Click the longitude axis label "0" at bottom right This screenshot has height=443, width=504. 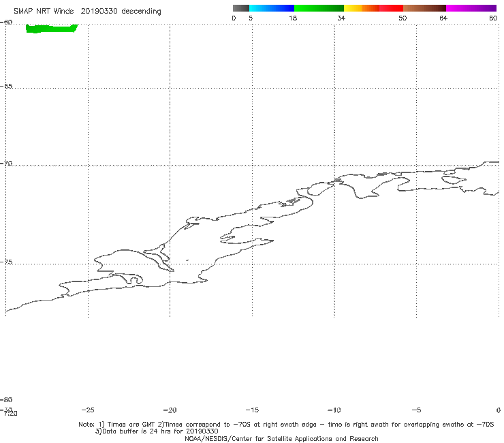[499, 410]
